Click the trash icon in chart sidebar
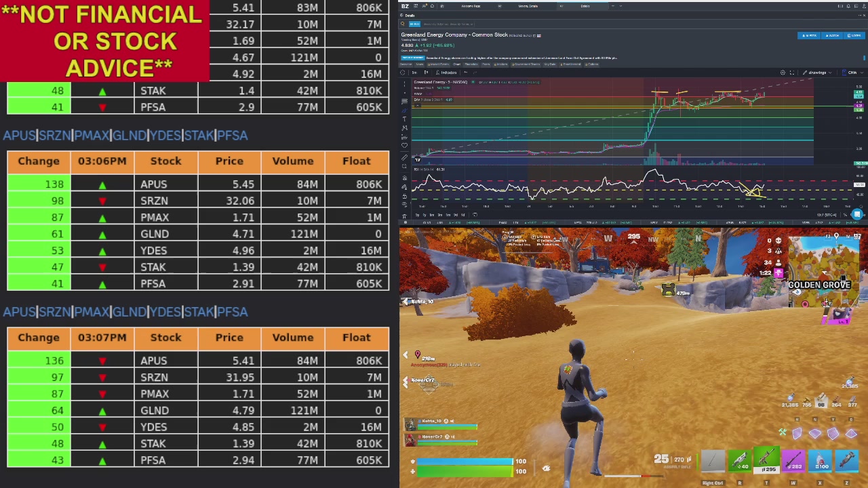Image resolution: width=868 pixels, height=488 pixels. 404,216
